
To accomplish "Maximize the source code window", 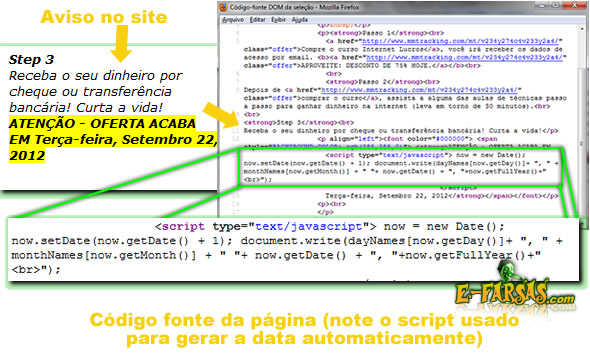I will tap(555, 5).
